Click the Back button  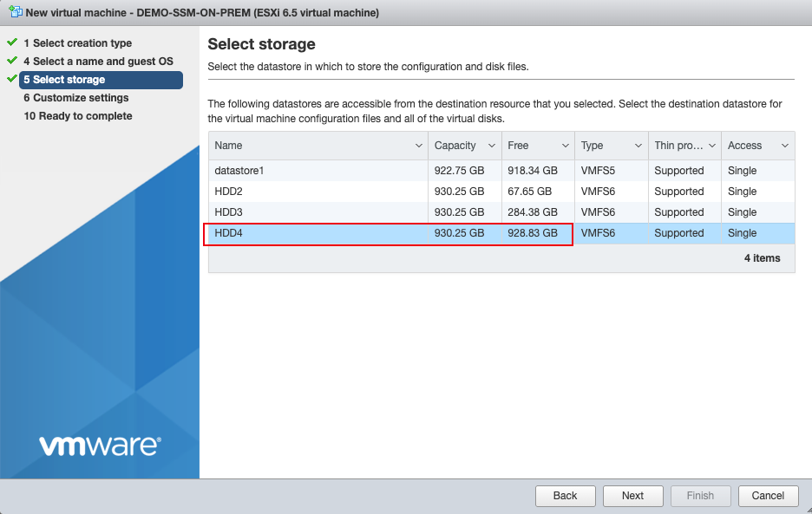click(x=565, y=496)
